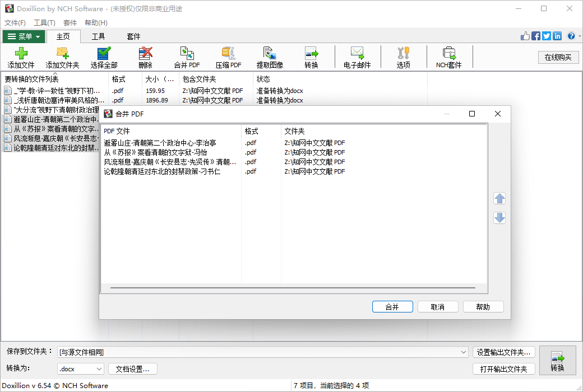583x392 pixels.
Task: Click the Select All (选择全部) icon
Action: coord(104,58)
